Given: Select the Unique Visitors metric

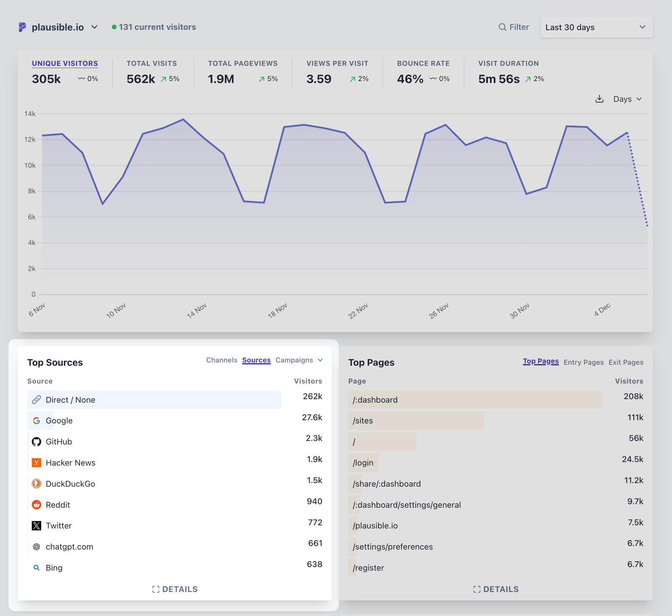Looking at the screenshot, I should 65,63.
